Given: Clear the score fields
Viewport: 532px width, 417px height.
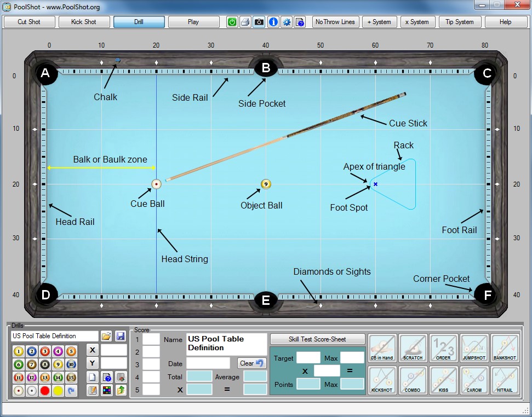Looking at the screenshot, I should point(251,363).
